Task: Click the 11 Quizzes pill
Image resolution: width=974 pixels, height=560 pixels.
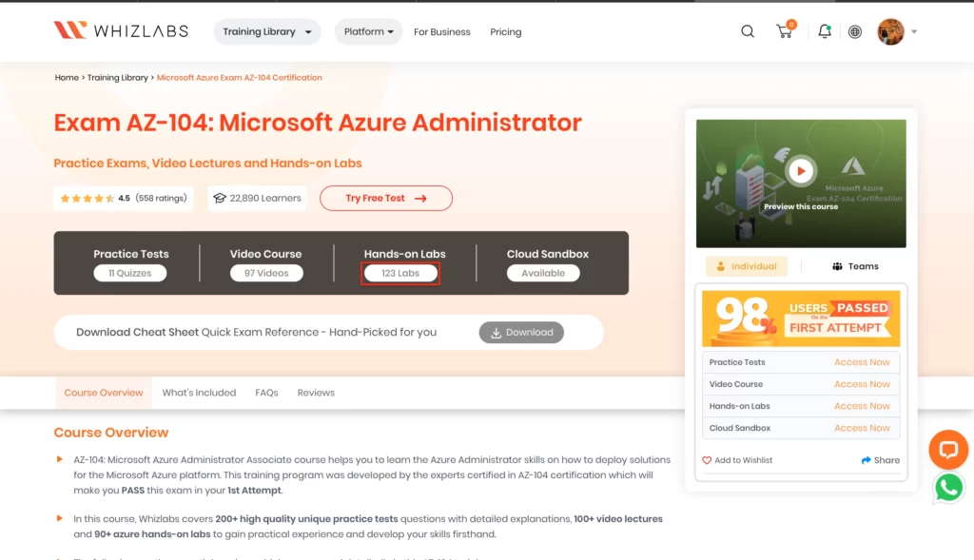Action: (x=129, y=273)
